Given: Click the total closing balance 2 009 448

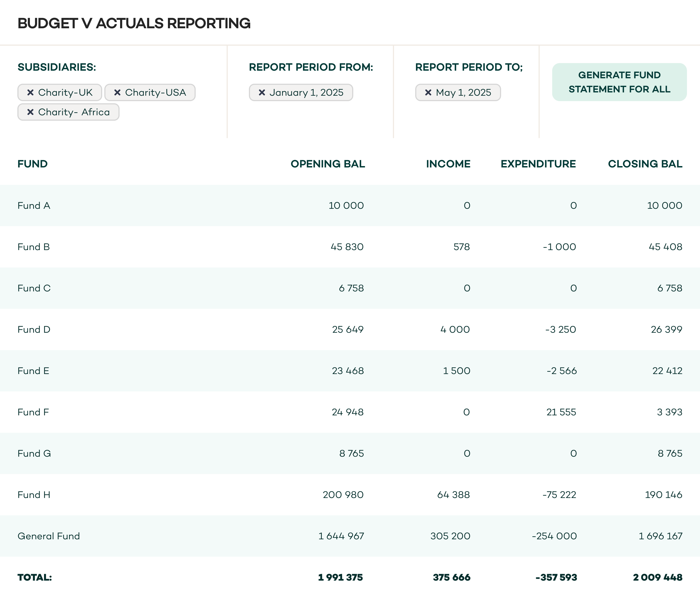Looking at the screenshot, I should pos(657,577).
